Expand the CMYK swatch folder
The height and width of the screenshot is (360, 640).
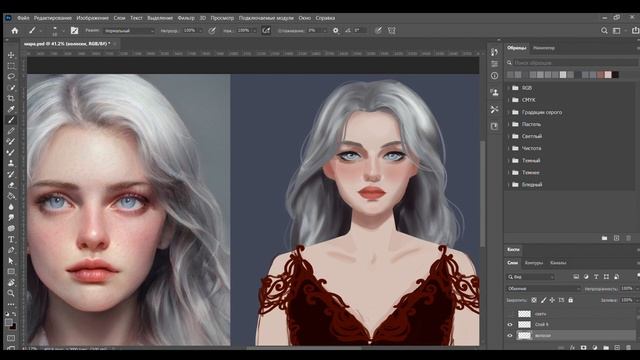click(x=509, y=100)
